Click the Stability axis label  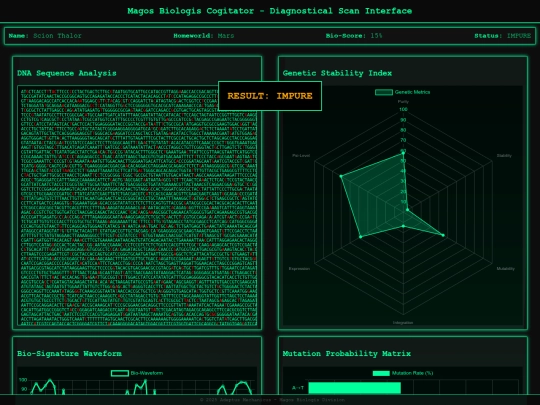504,156
